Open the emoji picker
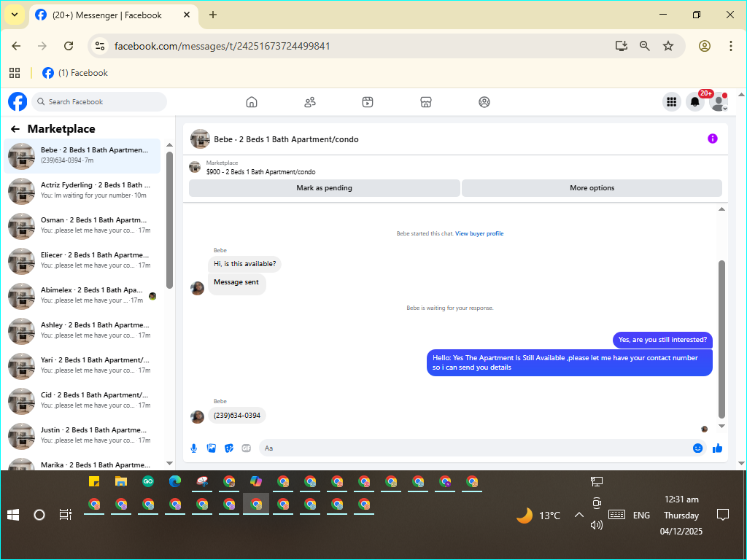This screenshot has width=747, height=560. (x=698, y=448)
